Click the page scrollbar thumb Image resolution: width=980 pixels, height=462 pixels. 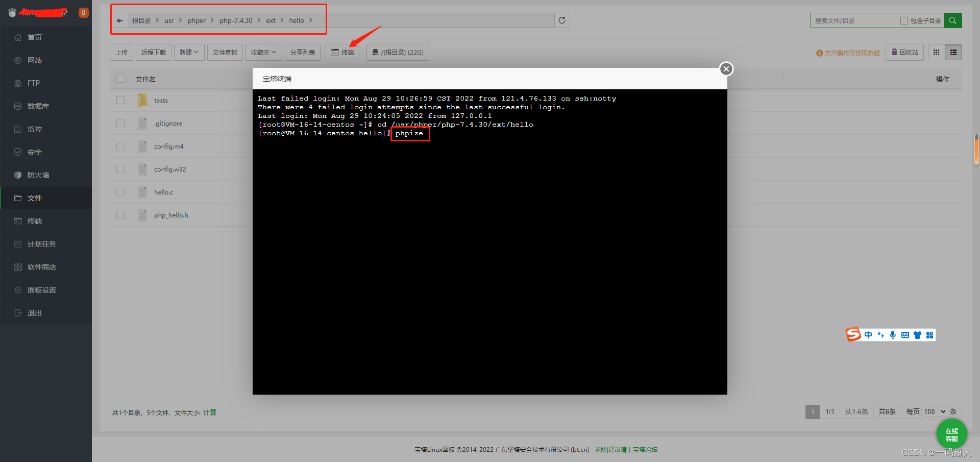[976, 149]
